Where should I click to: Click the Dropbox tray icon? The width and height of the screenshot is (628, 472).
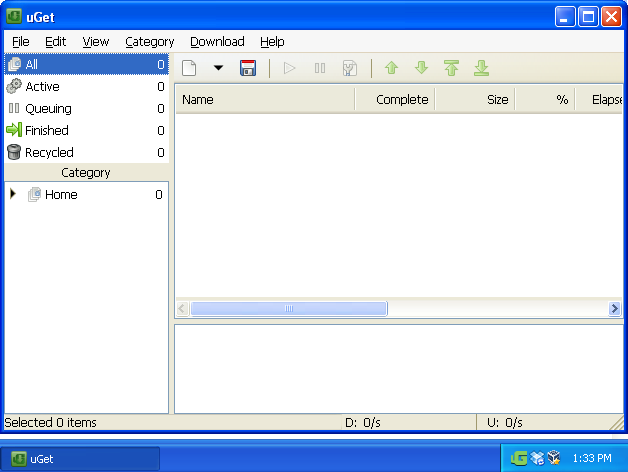click(x=537, y=458)
